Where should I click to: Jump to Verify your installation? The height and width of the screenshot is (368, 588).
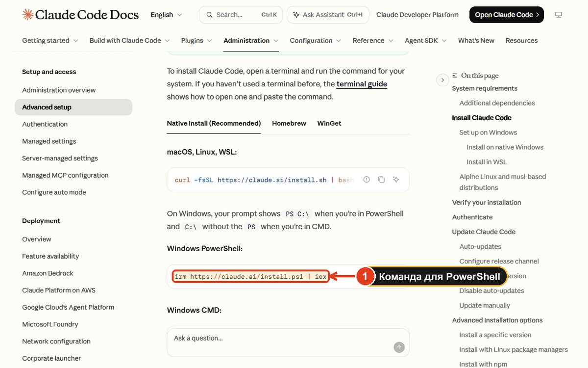point(487,202)
